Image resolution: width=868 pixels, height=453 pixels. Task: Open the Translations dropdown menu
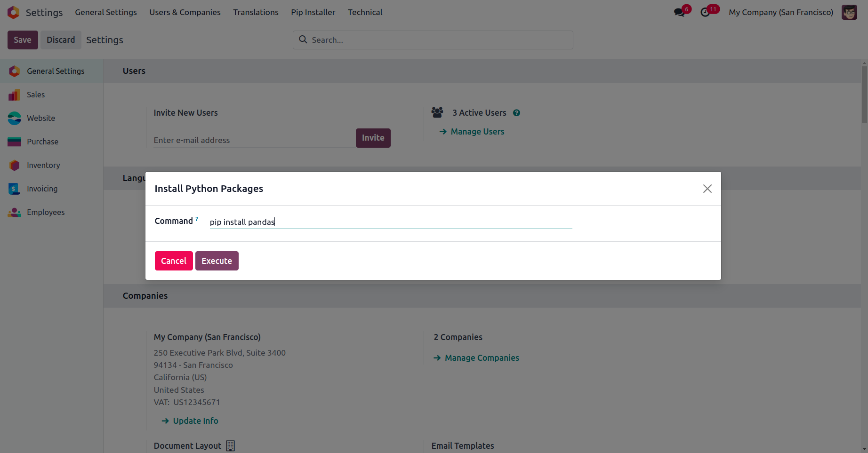256,12
